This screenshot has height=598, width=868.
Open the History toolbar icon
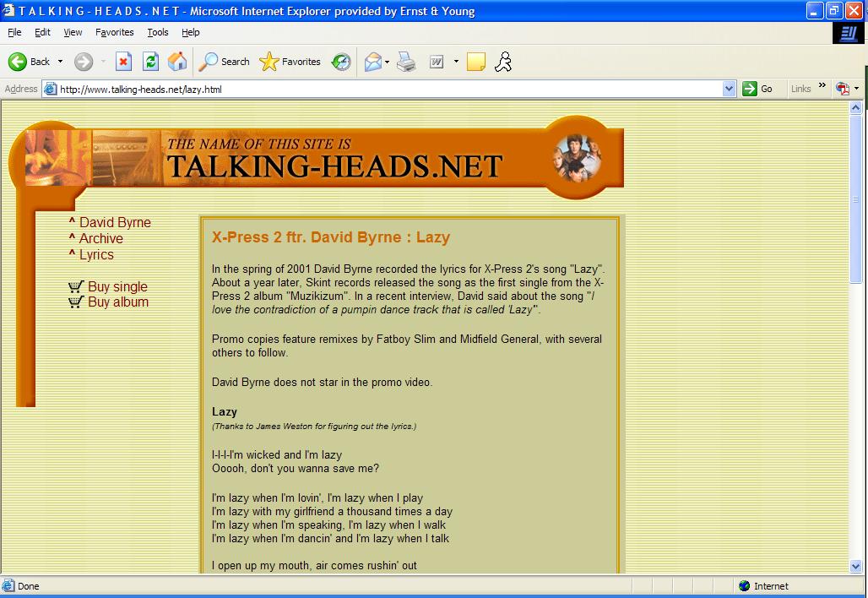[341, 62]
